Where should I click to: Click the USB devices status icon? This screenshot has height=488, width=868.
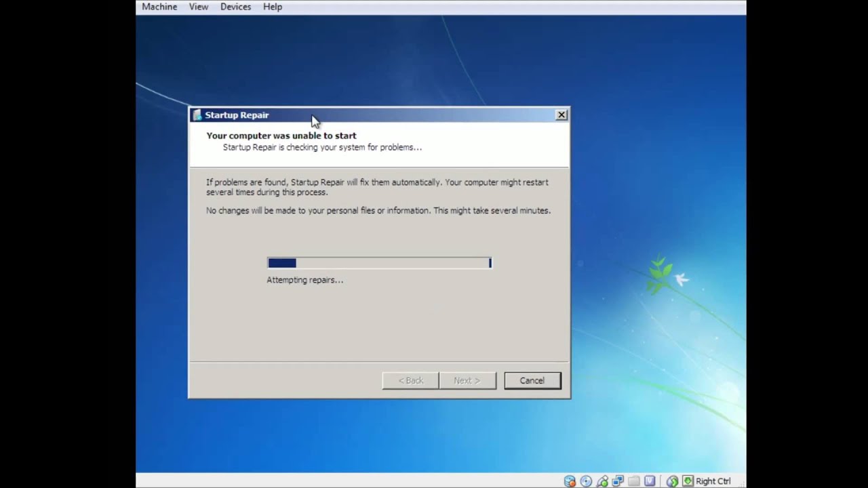602,481
